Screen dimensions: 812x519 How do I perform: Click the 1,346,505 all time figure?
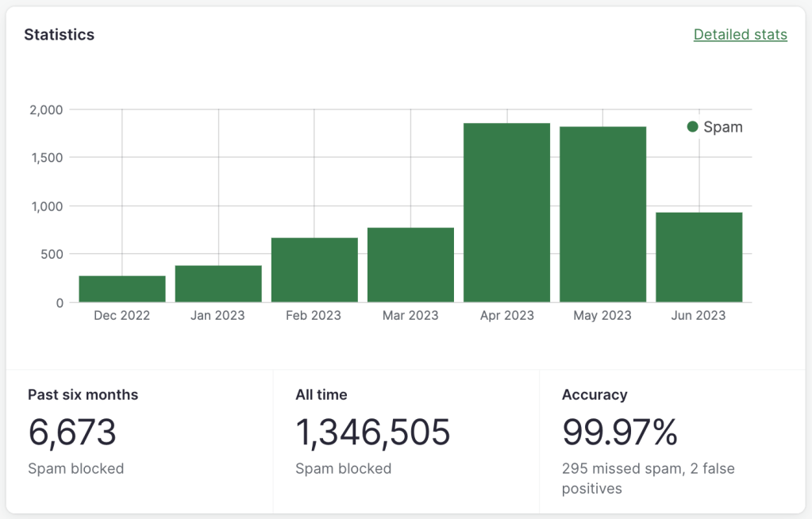click(x=372, y=432)
